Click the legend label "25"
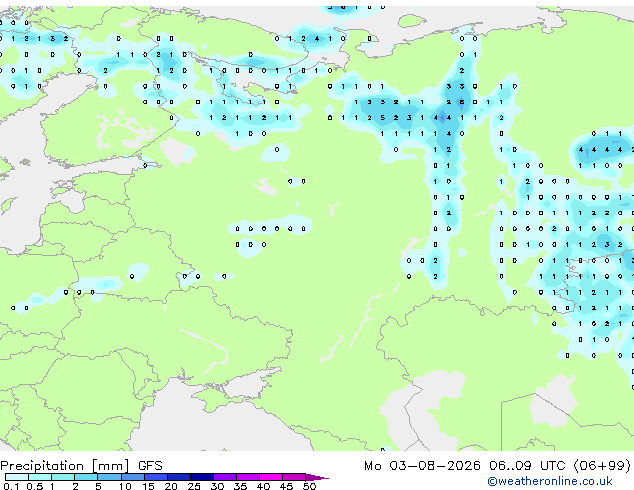 [x=194, y=486]
